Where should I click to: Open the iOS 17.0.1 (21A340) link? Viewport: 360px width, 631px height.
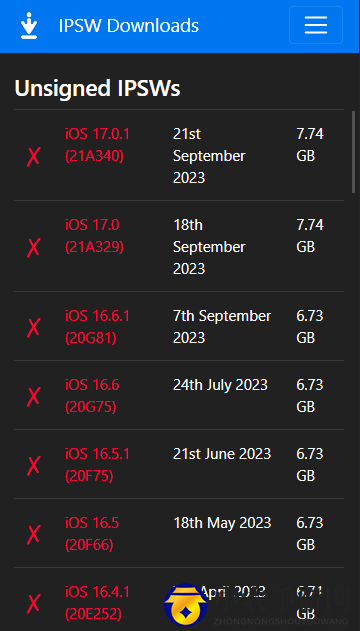pos(97,145)
